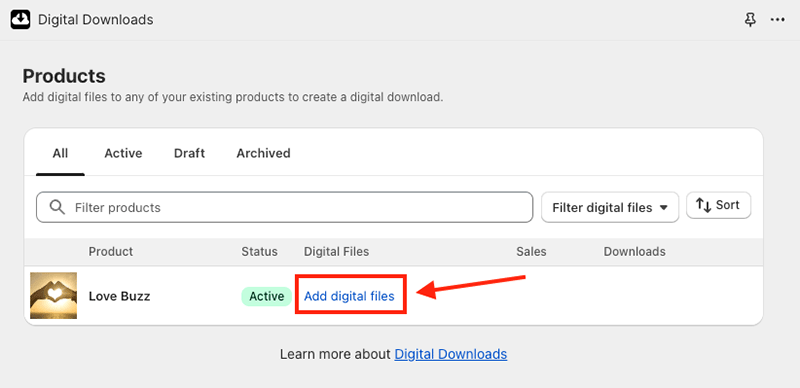Switch to the Archived tab
This screenshot has height=388, width=800.
click(263, 153)
